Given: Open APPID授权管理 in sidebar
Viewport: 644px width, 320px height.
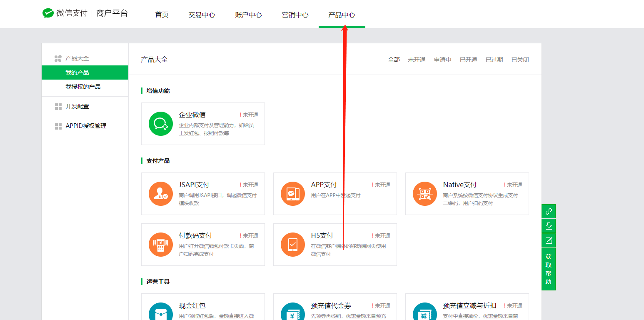Looking at the screenshot, I should (x=86, y=126).
